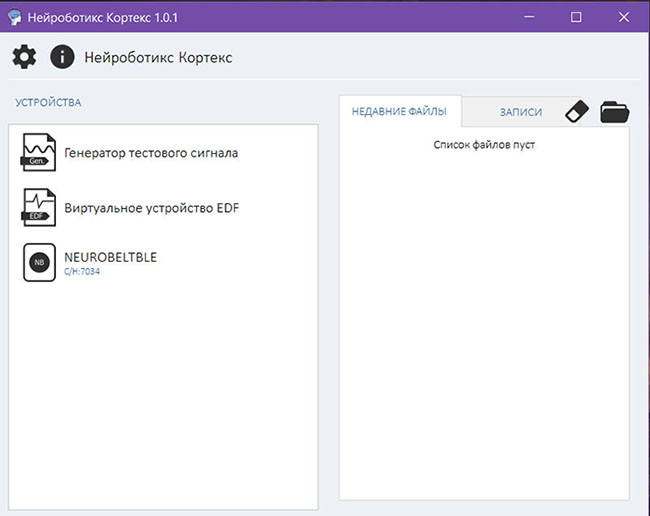Choose Виртуальное устройство EDF label
Viewport: 650px width, 516px height.
(x=151, y=208)
